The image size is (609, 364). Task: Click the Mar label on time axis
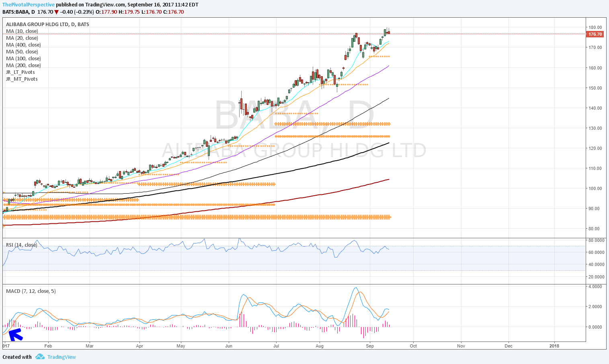point(90,346)
